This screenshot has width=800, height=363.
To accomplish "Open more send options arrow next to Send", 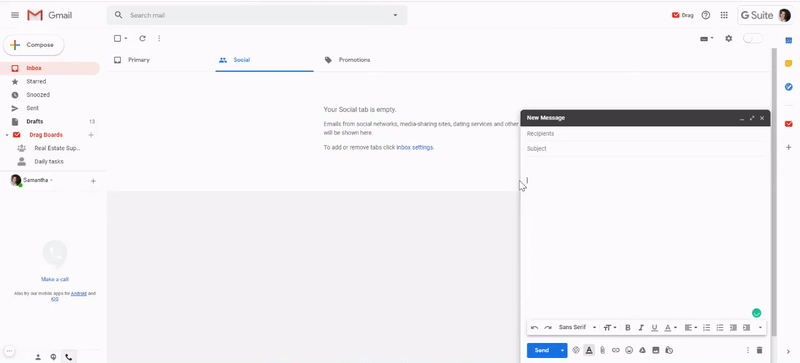I will [562, 350].
